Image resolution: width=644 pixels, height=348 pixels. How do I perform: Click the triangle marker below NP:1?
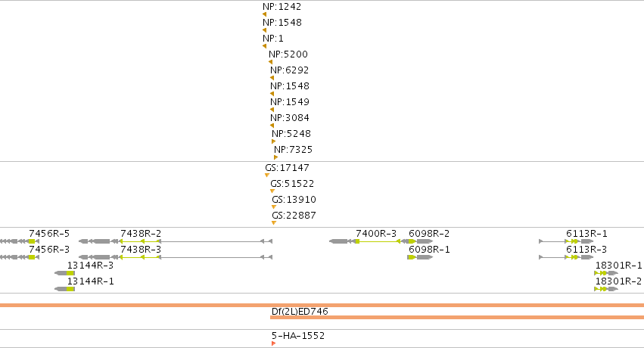[x=265, y=46]
